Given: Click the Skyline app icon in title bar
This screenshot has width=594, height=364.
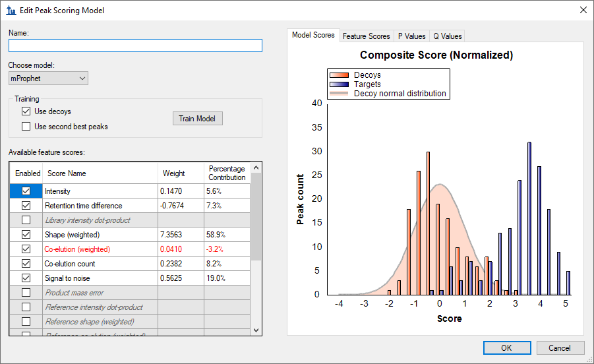Looking at the screenshot, I should [10, 11].
